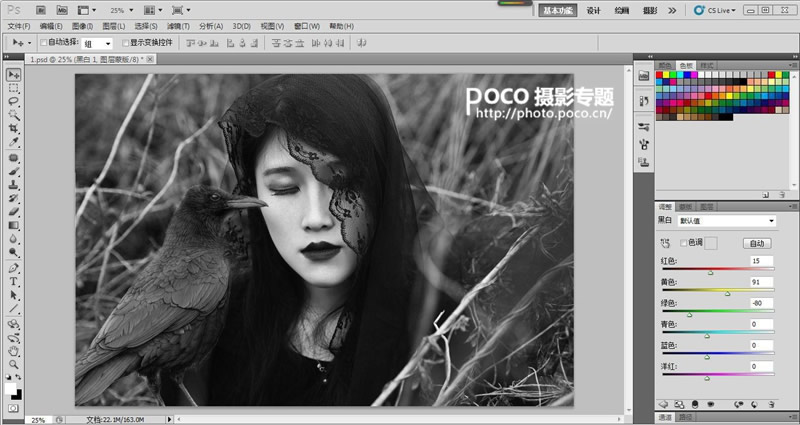Open the 滤镜(T) menu

pyautogui.click(x=178, y=26)
